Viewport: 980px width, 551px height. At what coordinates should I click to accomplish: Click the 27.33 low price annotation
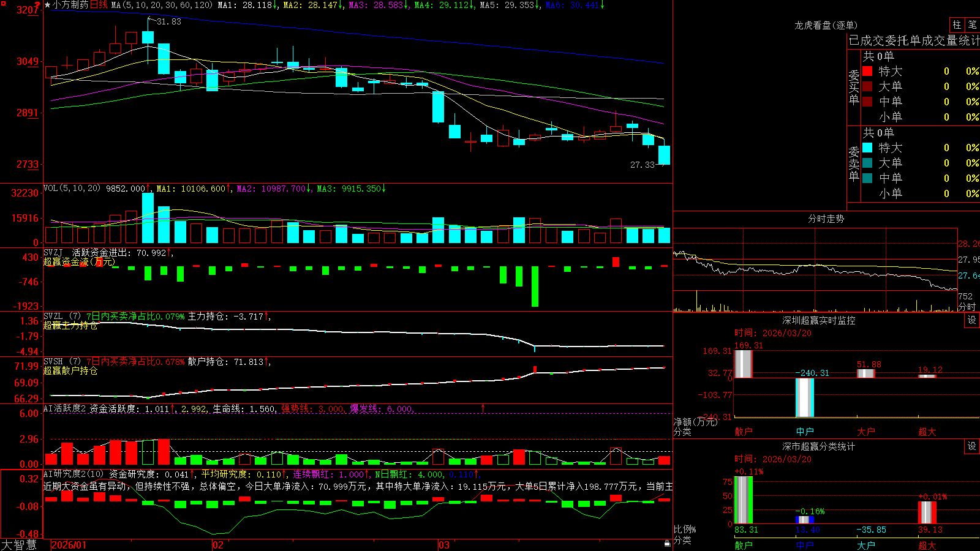click(x=643, y=165)
